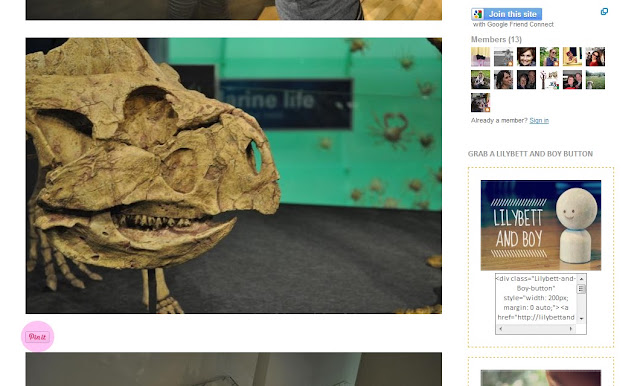Image resolution: width=640 pixels, height=386 pixels.
Task: Click the code box scroll down arrow
Action: point(581,319)
